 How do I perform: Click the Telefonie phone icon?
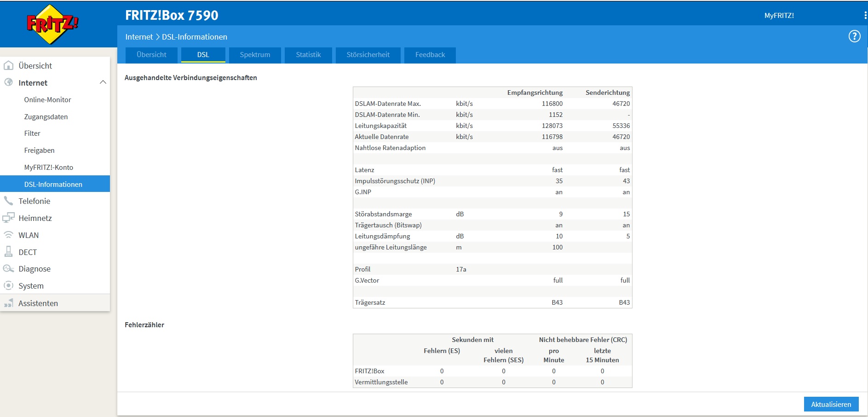tap(8, 201)
